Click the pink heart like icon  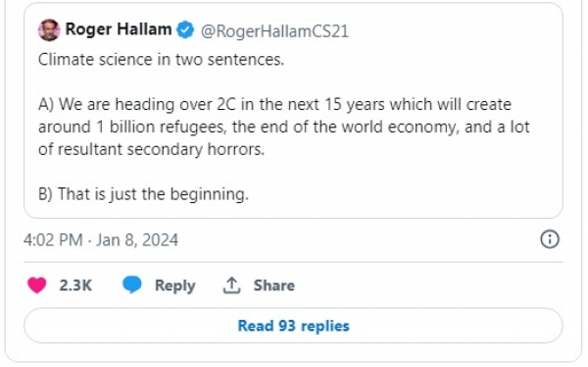[37, 286]
